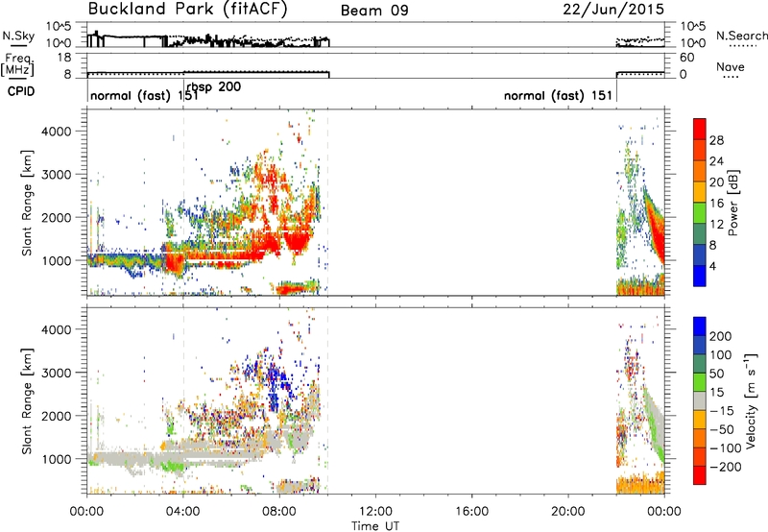The height and width of the screenshot is (532, 768).
Task: Click the left 'normal (fast) 151' label
Action: pos(144,95)
